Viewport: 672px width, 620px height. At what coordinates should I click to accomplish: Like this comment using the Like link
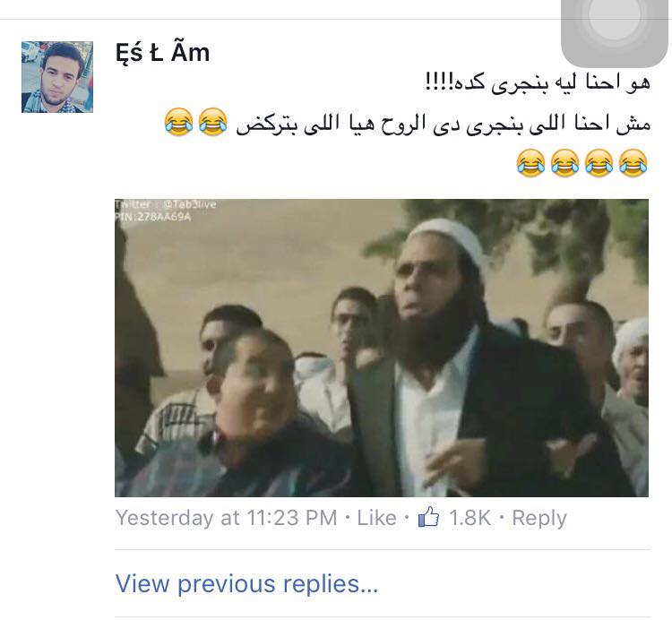pos(376,518)
